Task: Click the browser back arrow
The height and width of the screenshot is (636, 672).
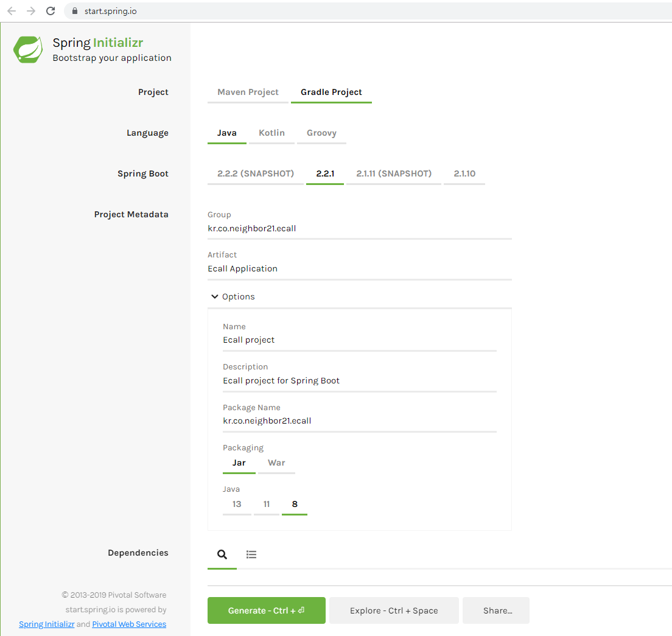Action: click(x=12, y=11)
